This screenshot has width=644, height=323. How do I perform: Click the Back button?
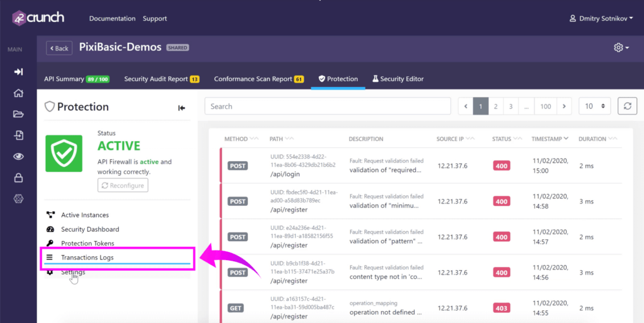59,48
